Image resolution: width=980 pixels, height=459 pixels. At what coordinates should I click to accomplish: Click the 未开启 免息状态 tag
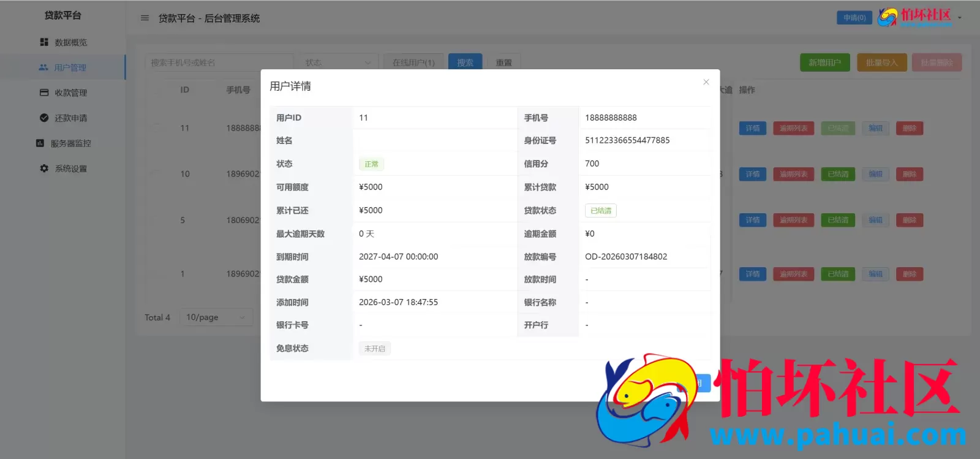click(375, 349)
